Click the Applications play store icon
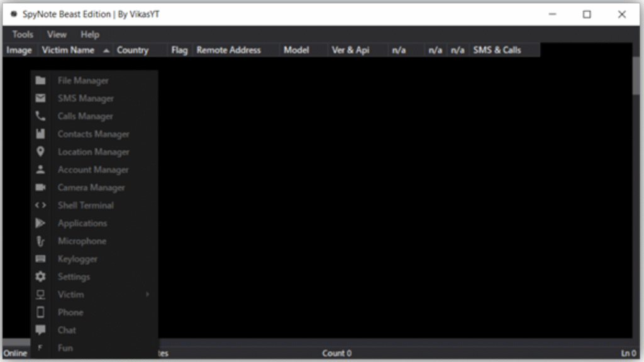 (41, 223)
